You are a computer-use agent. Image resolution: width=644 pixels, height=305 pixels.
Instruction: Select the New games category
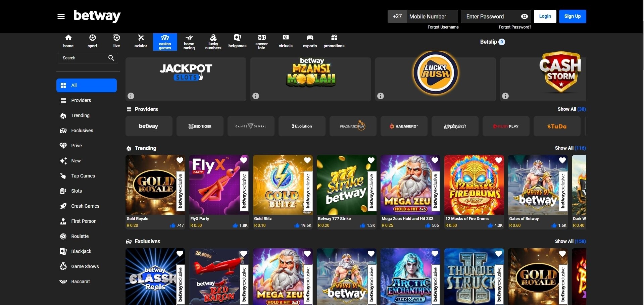[87, 161]
